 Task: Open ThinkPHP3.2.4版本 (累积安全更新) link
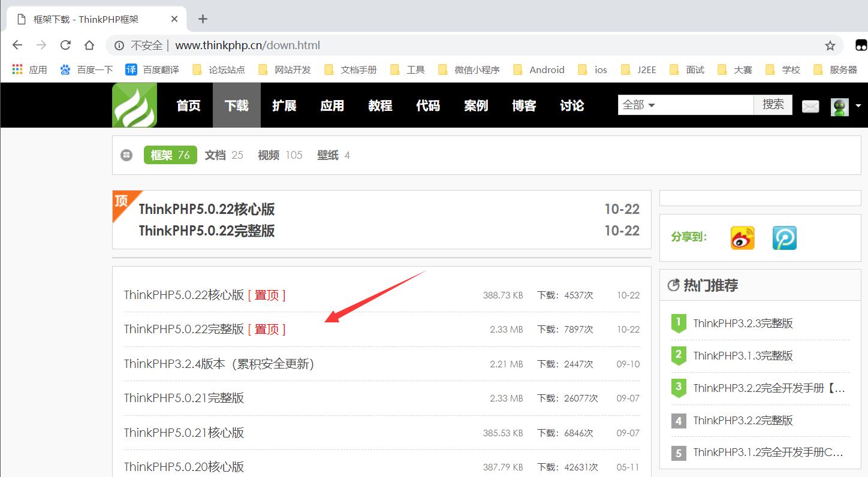point(219,364)
